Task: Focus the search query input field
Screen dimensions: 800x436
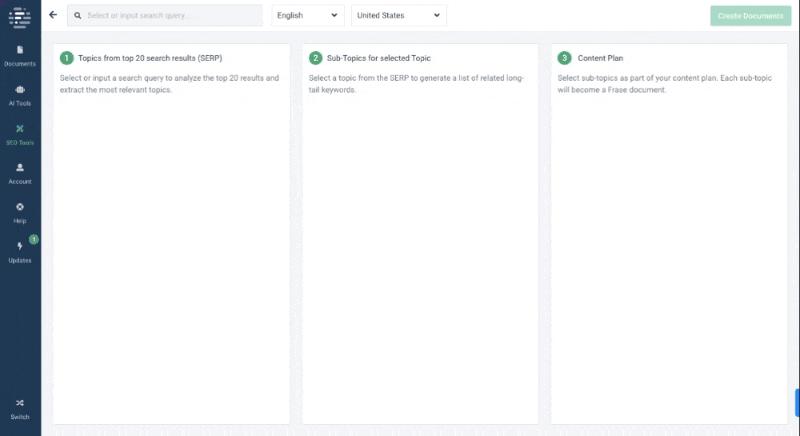Action: pyautogui.click(x=165, y=15)
